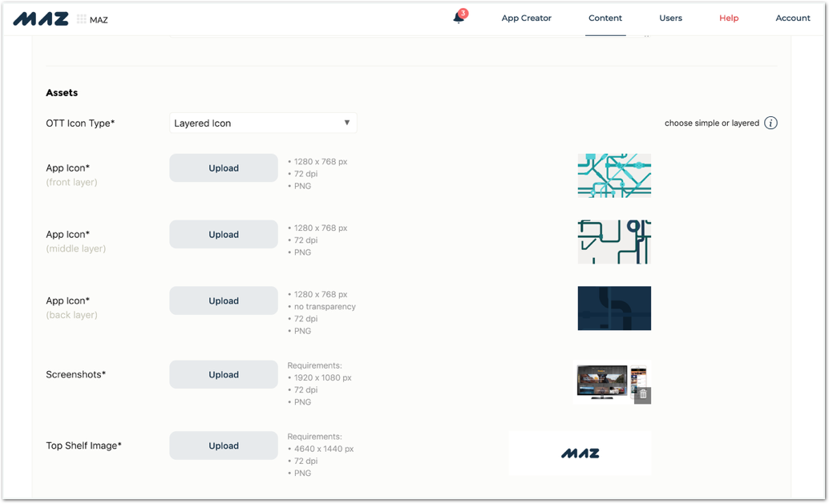Click the info icon near choose simple or layered
The image size is (829, 504).
pyautogui.click(x=770, y=123)
